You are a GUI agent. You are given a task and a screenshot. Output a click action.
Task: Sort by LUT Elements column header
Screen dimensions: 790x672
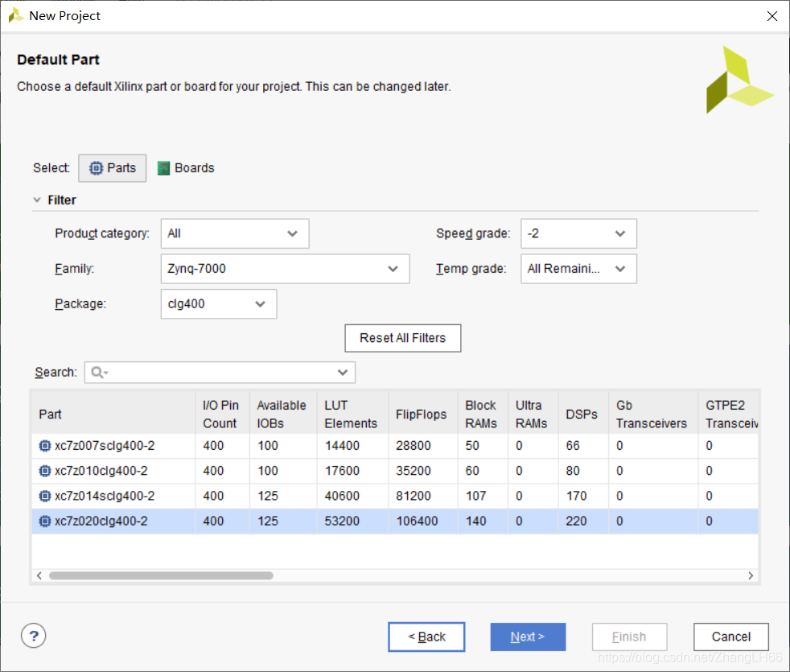352,414
